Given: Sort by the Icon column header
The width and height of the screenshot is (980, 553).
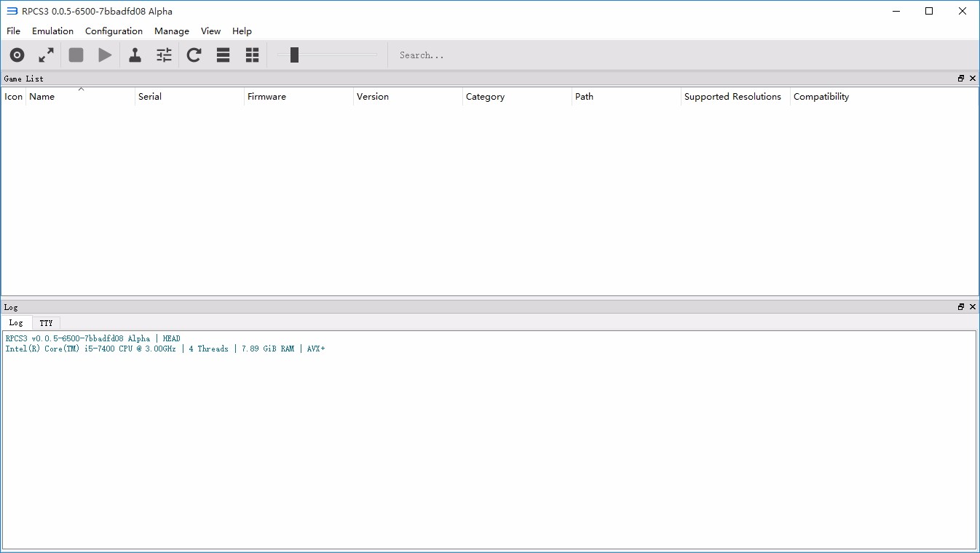Looking at the screenshot, I should 14,97.
